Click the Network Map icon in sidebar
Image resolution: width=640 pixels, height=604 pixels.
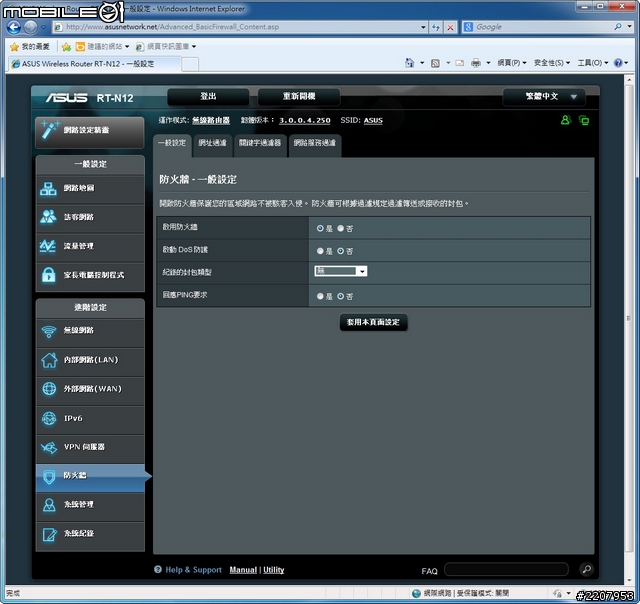click(48, 189)
